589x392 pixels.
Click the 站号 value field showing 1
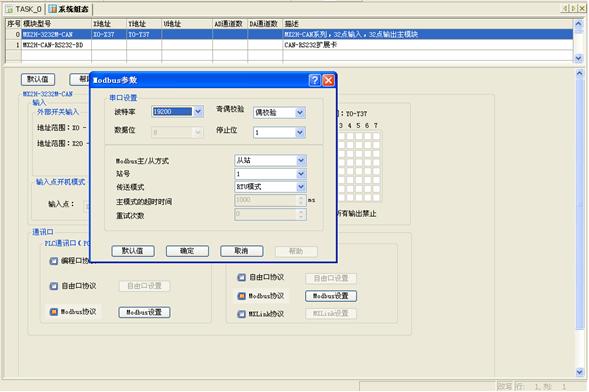(265, 173)
